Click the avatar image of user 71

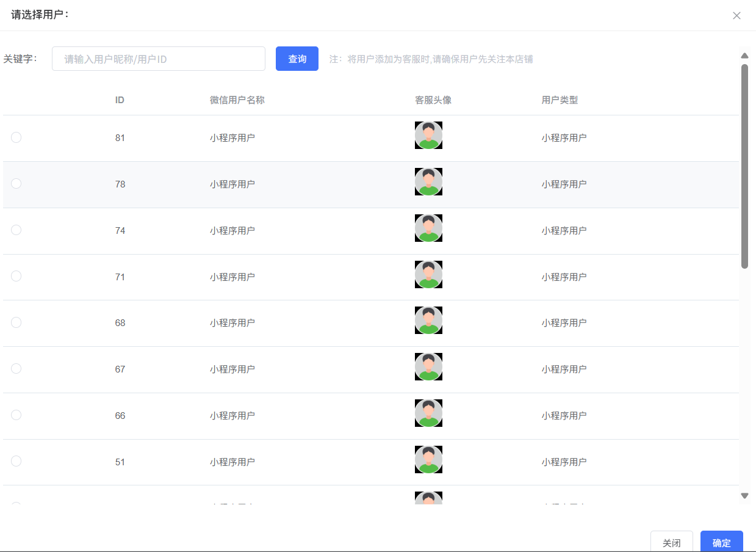(428, 275)
